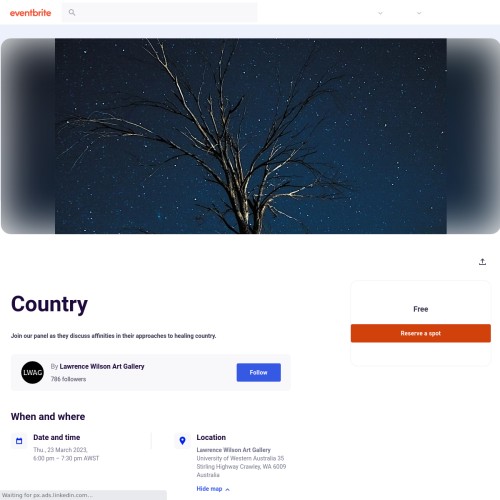Reserve a spot for the event

click(421, 333)
